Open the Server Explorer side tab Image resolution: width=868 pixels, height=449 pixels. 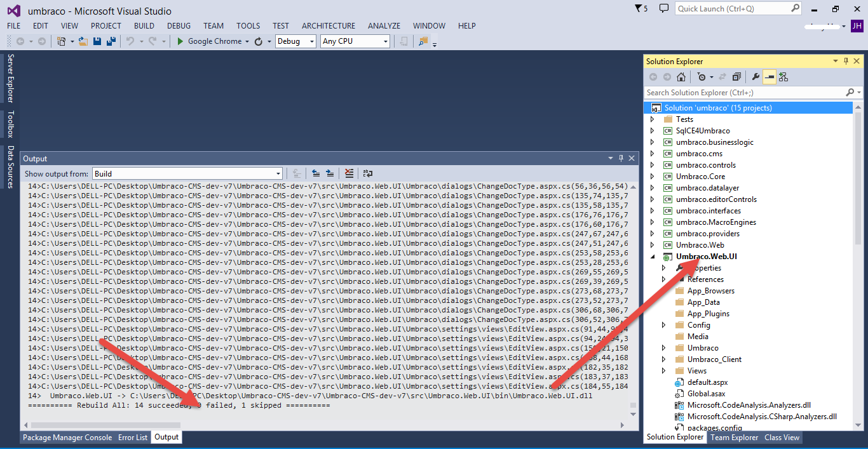[x=10, y=79]
